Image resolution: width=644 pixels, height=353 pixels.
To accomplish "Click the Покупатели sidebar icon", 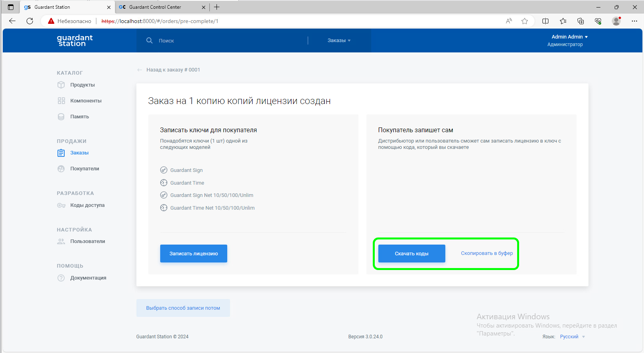I will (61, 169).
